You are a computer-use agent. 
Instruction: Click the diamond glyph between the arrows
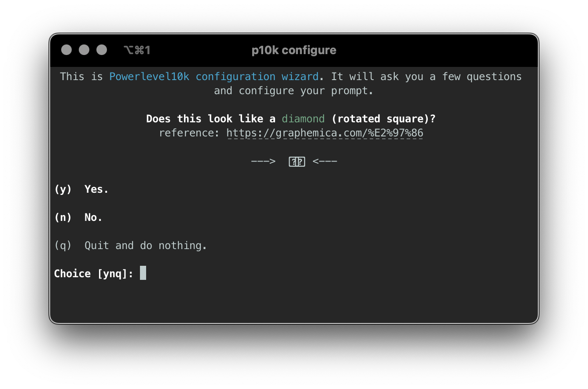pyautogui.click(x=297, y=161)
